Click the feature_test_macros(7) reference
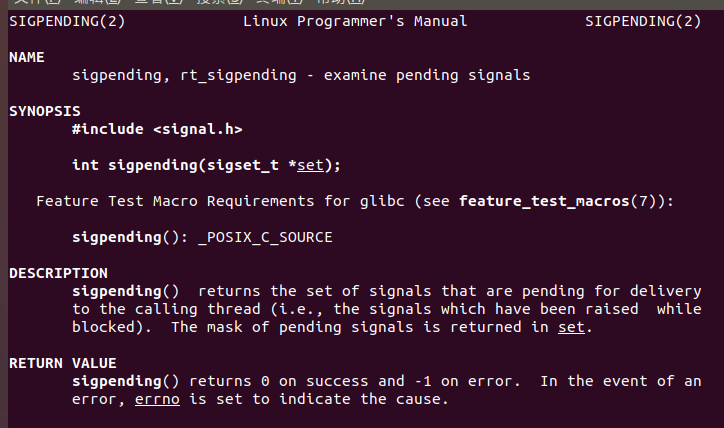The width and height of the screenshot is (724, 428). (x=562, y=201)
